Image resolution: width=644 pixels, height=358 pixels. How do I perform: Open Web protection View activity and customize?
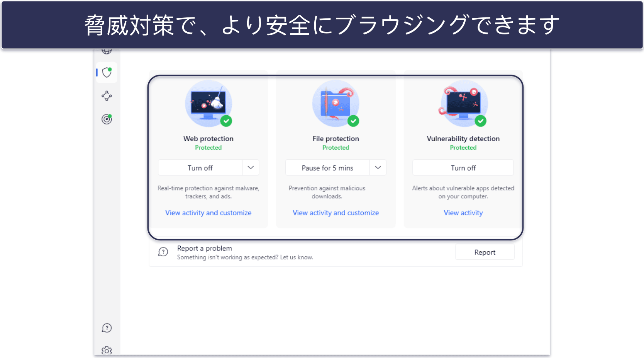point(208,213)
